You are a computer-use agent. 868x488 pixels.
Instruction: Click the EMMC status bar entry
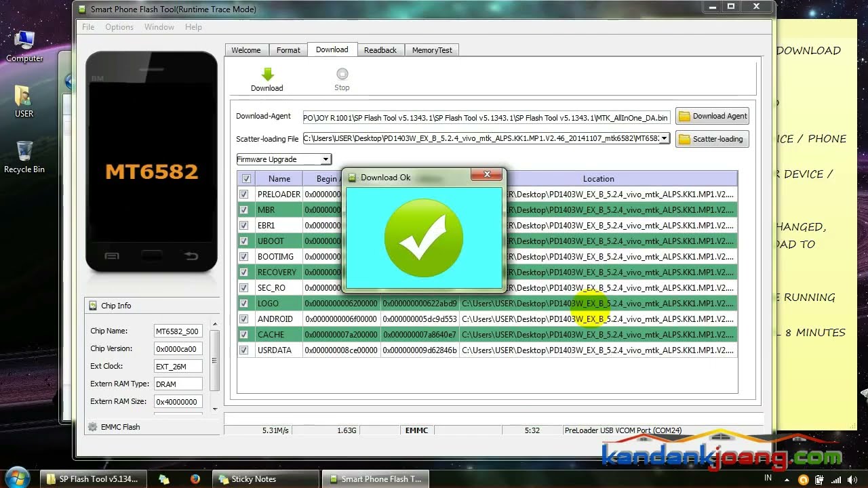(416, 430)
